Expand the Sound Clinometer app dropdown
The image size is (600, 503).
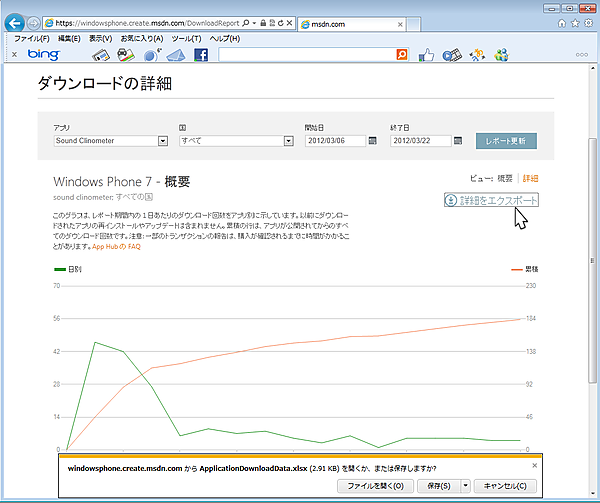(163, 141)
